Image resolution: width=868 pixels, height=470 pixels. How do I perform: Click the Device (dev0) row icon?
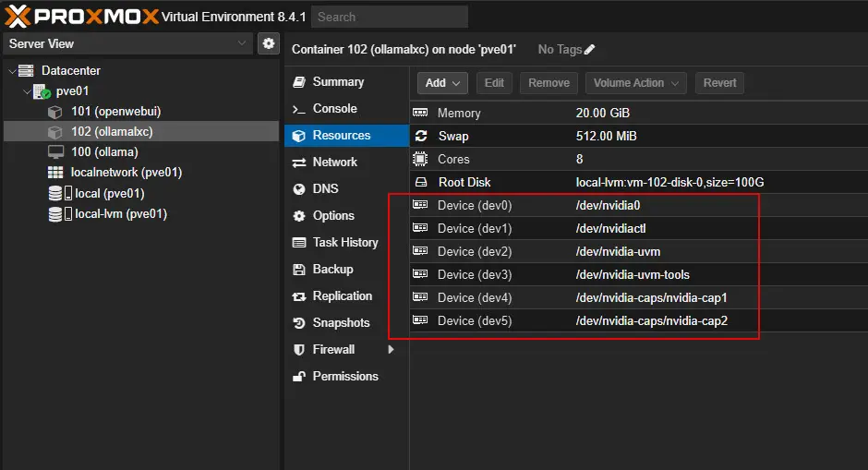[x=421, y=205]
